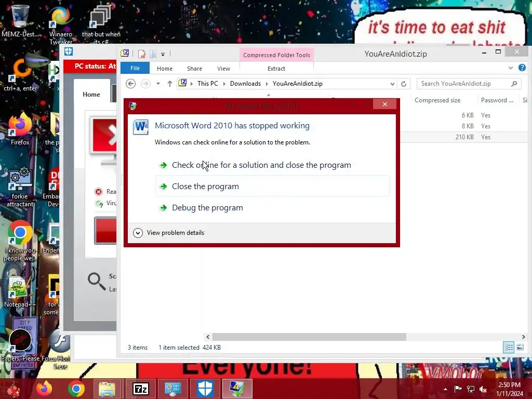Click the horizontal scrollbar thumb in Explorer

309,337
